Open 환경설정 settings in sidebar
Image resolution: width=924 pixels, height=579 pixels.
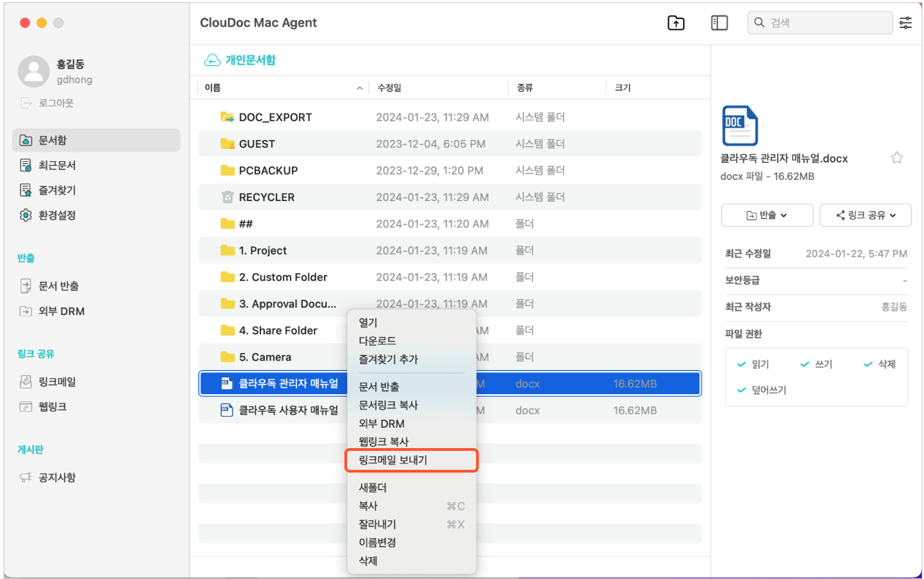tap(48, 215)
